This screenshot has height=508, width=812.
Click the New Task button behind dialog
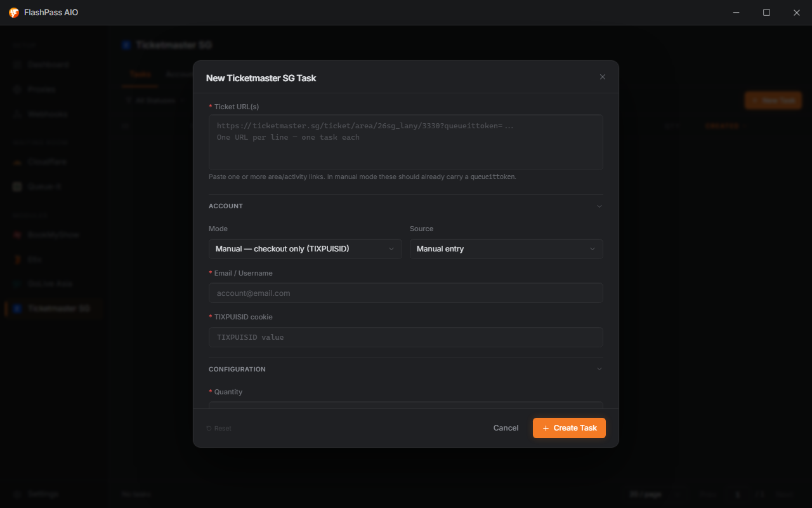tap(773, 100)
